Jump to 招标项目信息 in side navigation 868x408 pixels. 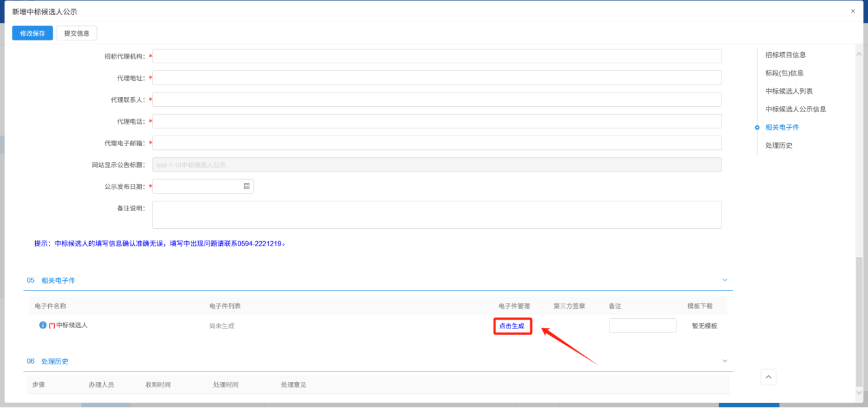[785, 55]
